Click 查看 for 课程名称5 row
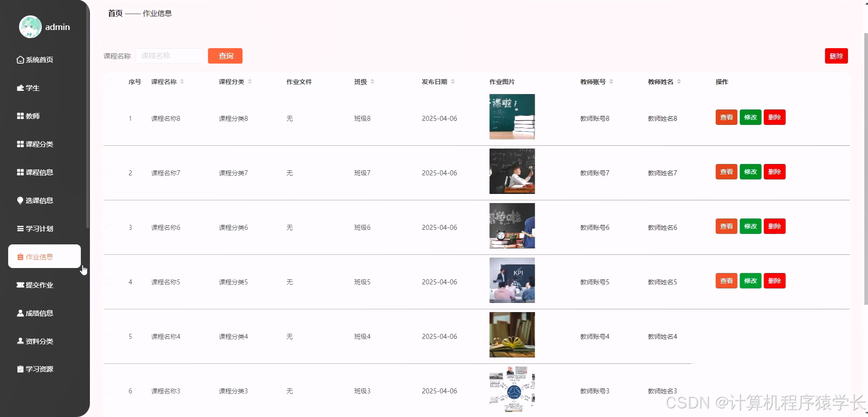Screen dimensions: 868x417 pyautogui.click(x=726, y=281)
